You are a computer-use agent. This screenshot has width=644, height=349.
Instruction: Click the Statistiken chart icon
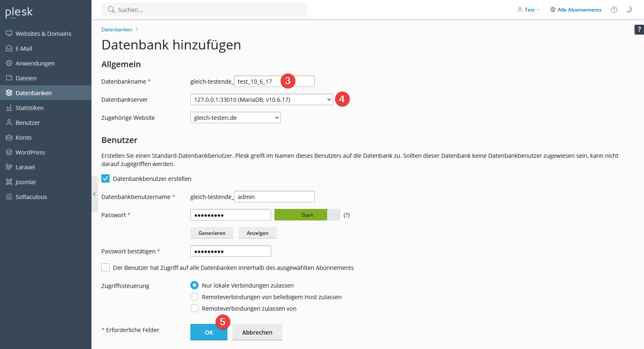9,108
